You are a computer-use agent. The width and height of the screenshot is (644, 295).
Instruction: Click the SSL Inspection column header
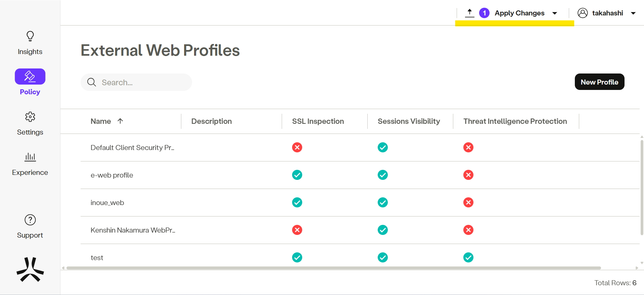click(318, 121)
